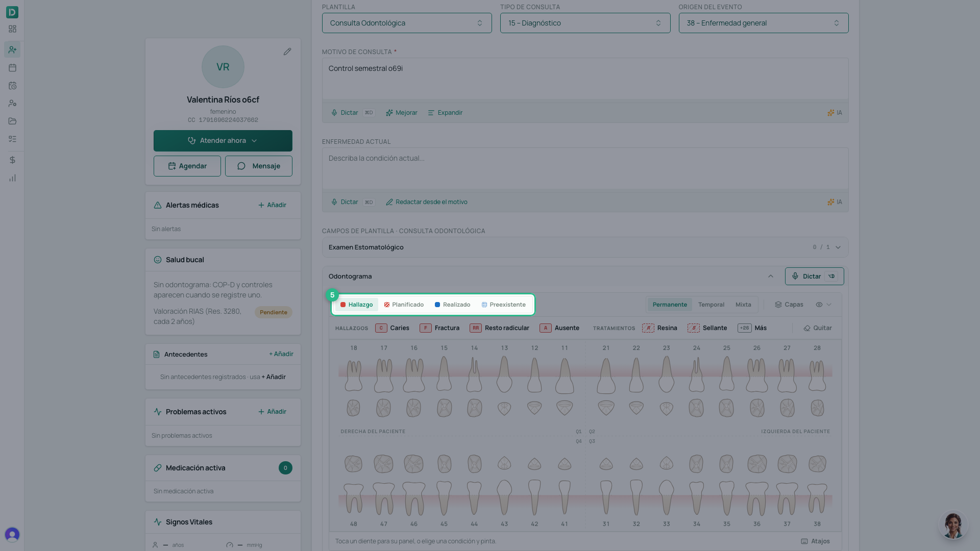Select the Mixta dentition tab
The height and width of the screenshot is (551, 980).
[x=743, y=305]
